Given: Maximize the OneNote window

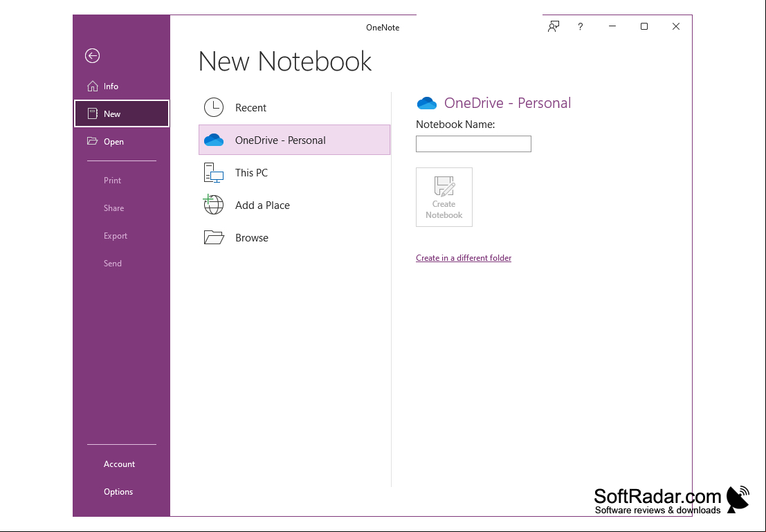Looking at the screenshot, I should click(644, 26).
